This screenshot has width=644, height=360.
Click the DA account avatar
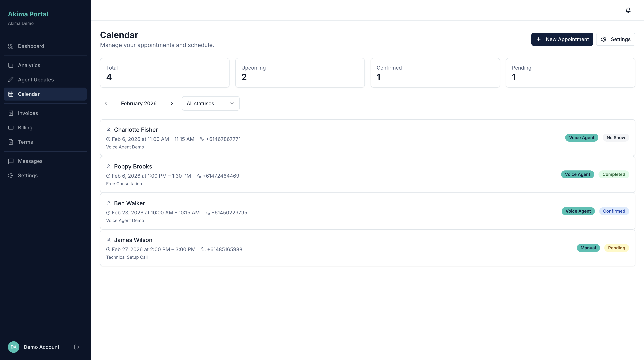pos(13,347)
